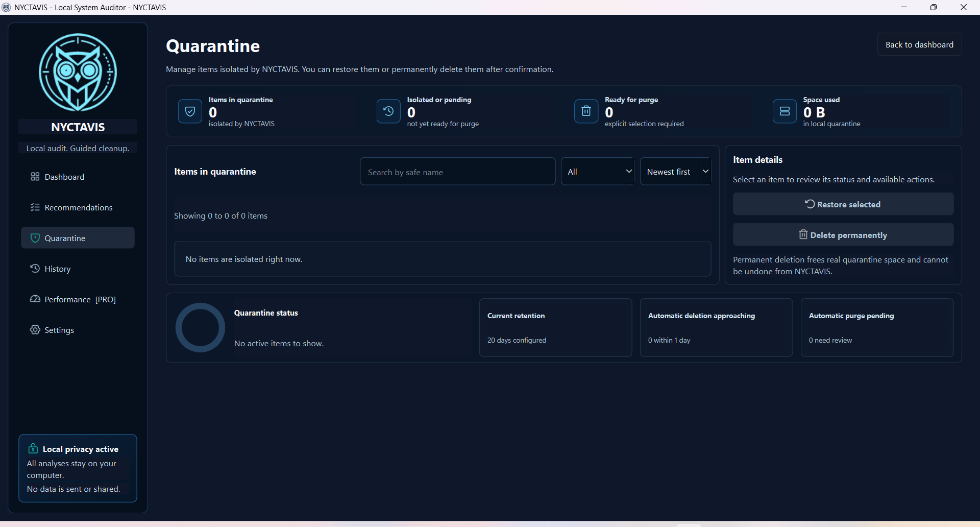Click the Settings gear icon
Screen dimensions: 980x527
[x=35, y=330]
